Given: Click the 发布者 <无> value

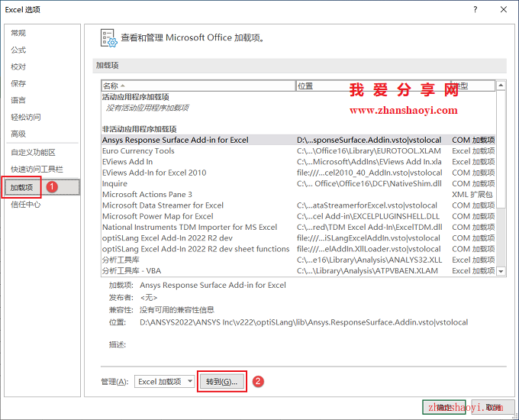Looking at the screenshot, I should click(x=149, y=298).
